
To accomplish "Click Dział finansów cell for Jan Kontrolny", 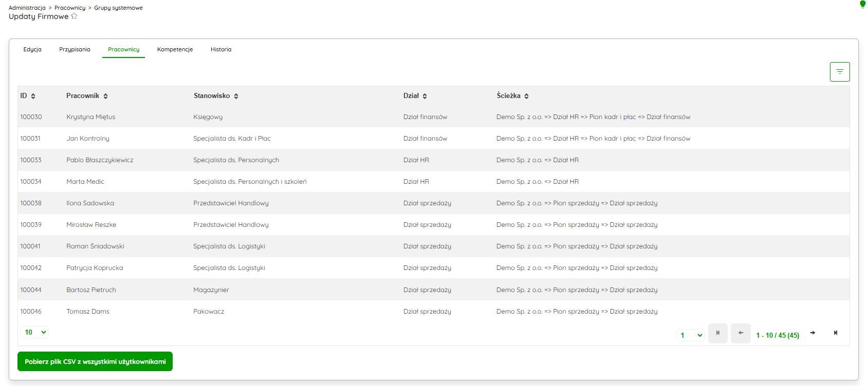I will click(426, 139).
